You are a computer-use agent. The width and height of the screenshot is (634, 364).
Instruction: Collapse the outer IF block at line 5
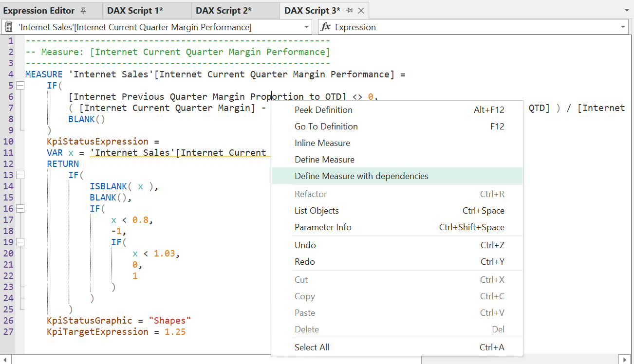pos(19,85)
